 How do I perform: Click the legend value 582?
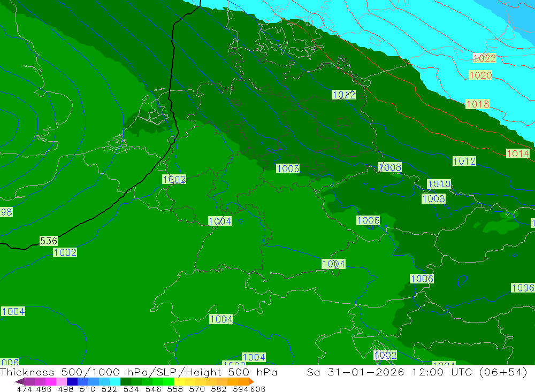tap(219, 389)
